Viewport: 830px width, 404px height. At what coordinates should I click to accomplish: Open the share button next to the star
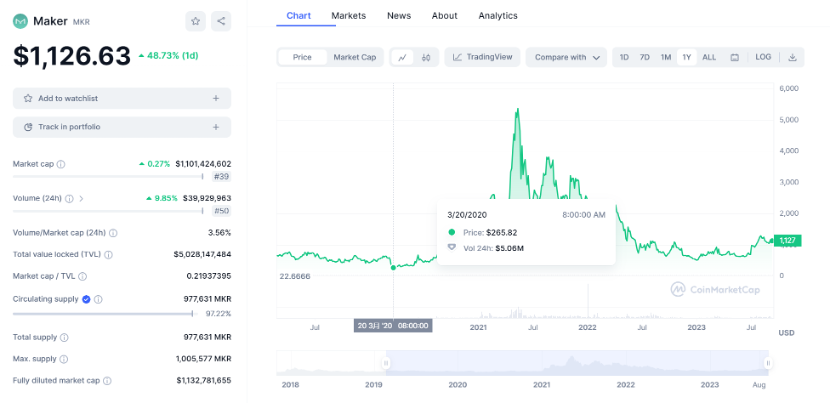point(221,21)
